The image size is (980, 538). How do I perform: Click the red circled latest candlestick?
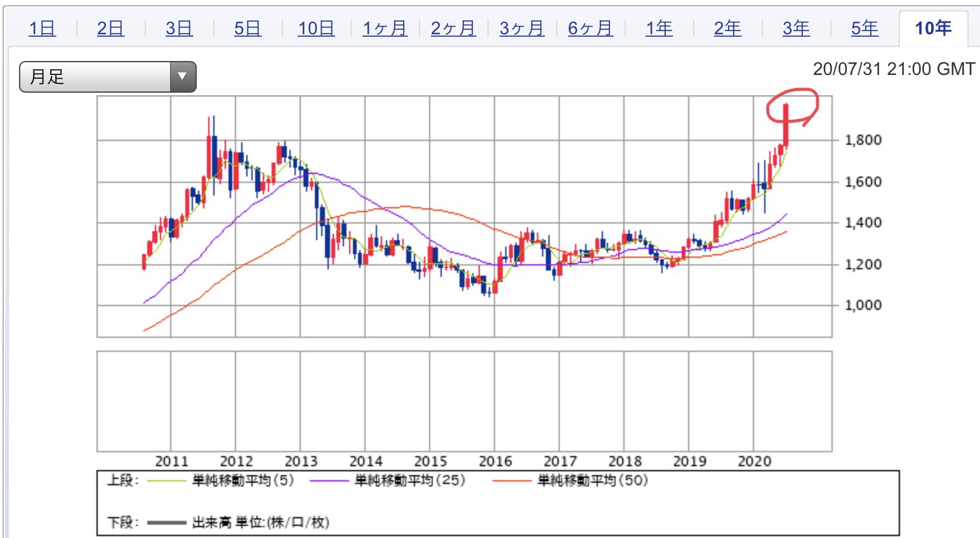(786, 124)
